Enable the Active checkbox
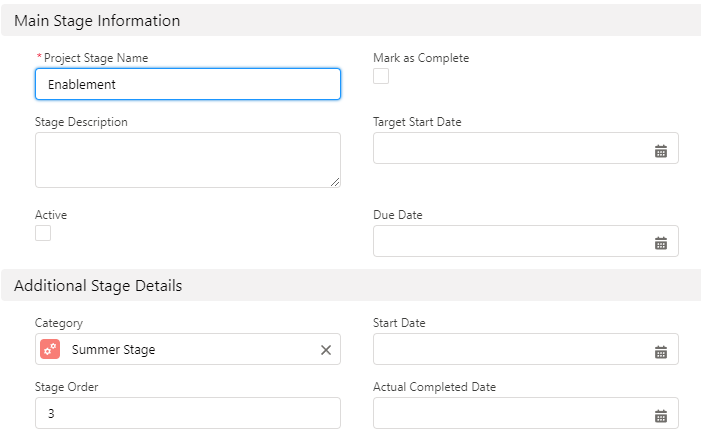Image resolution: width=701 pixels, height=442 pixels. 43,233
